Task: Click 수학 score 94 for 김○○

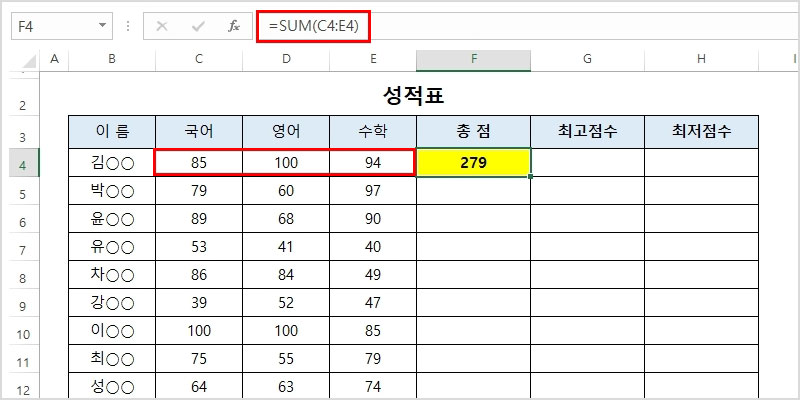Action: tap(373, 163)
